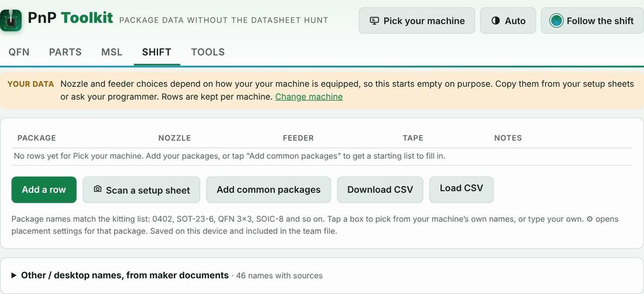This screenshot has width=644, height=294.
Task: Click the TAPE column header
Action: [413, 138]
